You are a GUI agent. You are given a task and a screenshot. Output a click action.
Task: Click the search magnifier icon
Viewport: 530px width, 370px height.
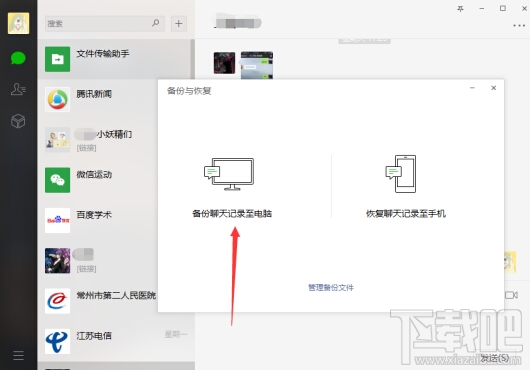tap(155, 23)
